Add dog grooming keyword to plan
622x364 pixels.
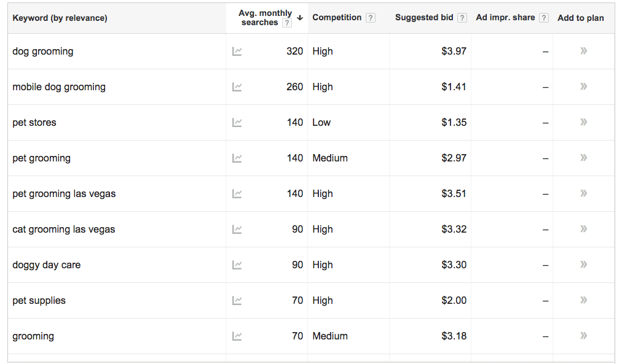click(583, 51)
